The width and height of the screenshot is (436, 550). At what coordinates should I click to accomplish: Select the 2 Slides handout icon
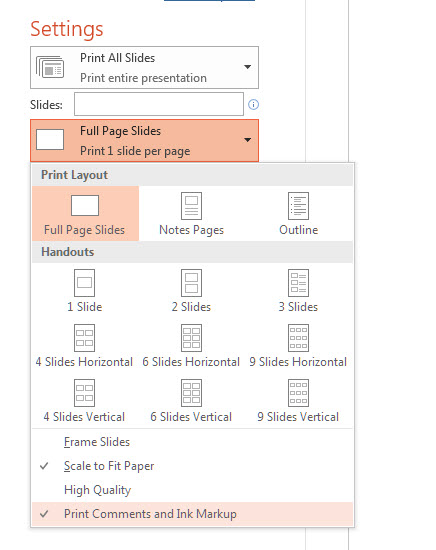tap(191, 283)
